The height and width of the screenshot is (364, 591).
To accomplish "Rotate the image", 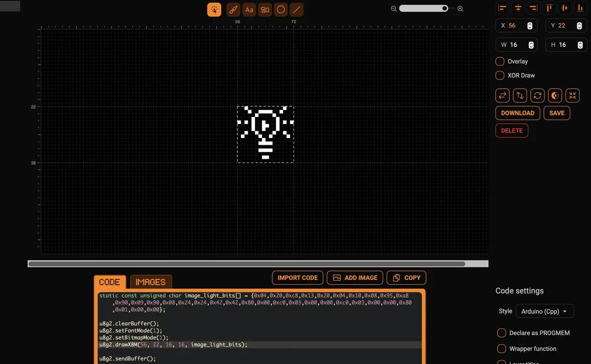I will [538, 96].
